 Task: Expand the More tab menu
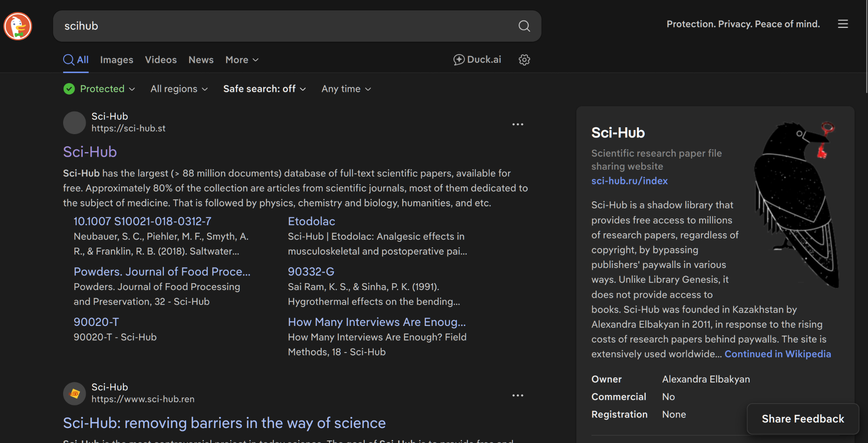point(242,60)
